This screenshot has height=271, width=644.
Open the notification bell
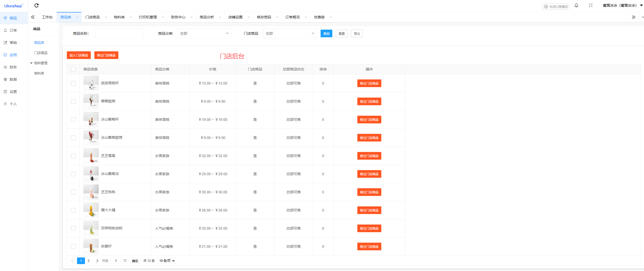(576, 5)
